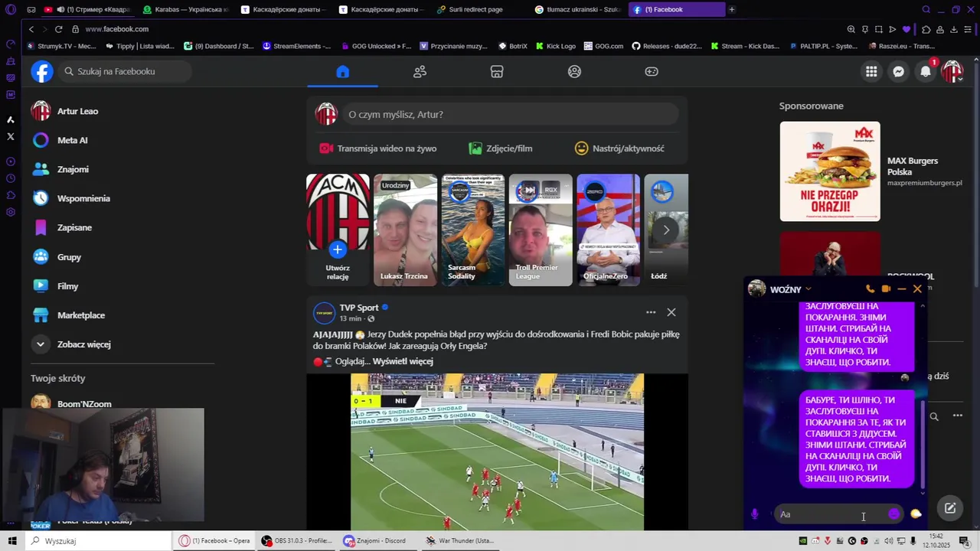Show more stories with the right arrow
Image resolution: width=980 pixels, height=551 pixels.
666,230
